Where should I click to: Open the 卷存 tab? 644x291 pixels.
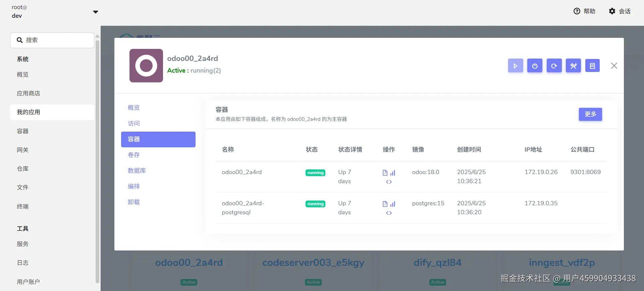(158, 155)
